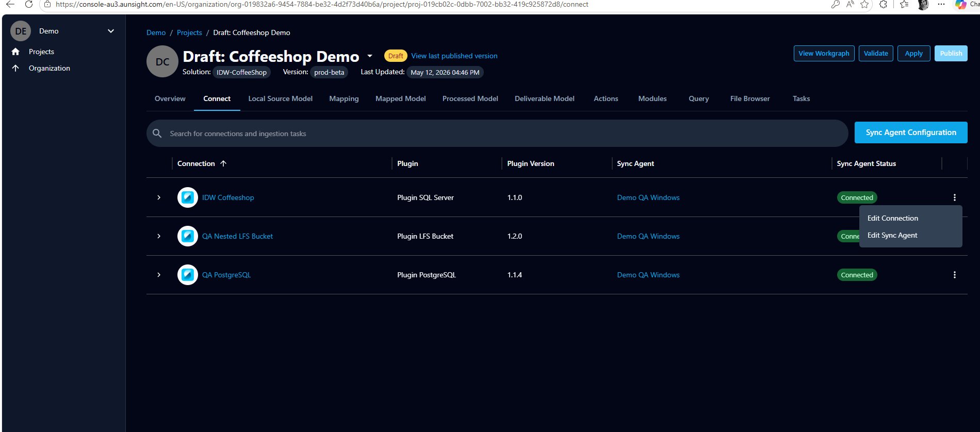Click Connected status badge for QA PostgreSQL
This screenshot has width=980, height=432.
857,275
